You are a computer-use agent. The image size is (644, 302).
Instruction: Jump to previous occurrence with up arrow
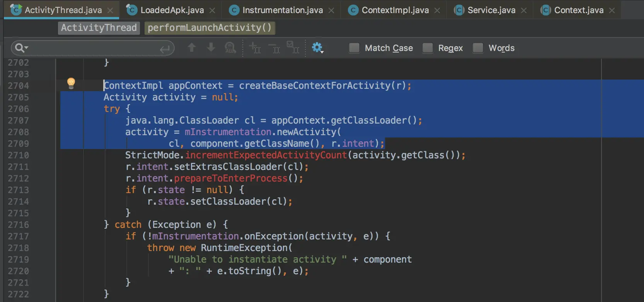[192, 48]
